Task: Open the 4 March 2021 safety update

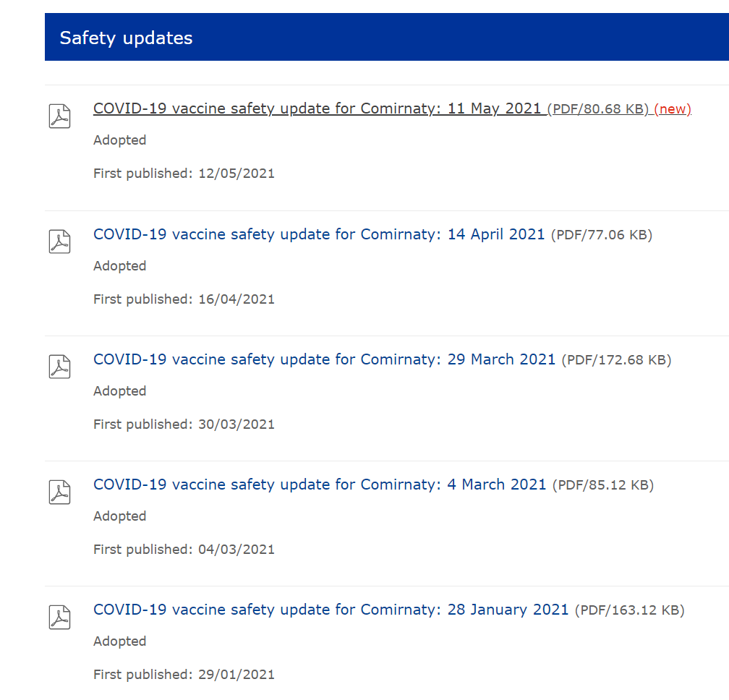Action: point(320,485)
